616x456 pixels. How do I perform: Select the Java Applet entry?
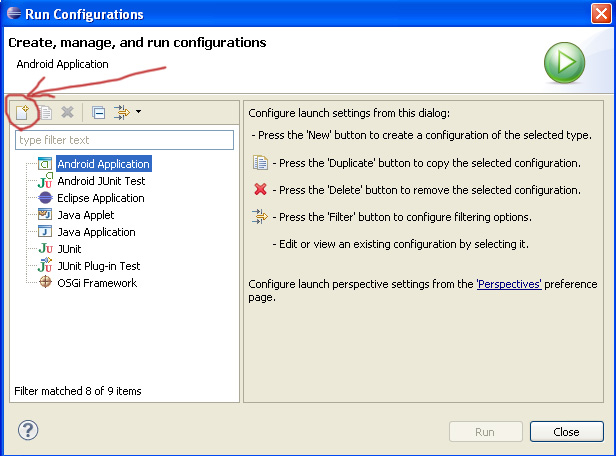(x=85, y=215)
